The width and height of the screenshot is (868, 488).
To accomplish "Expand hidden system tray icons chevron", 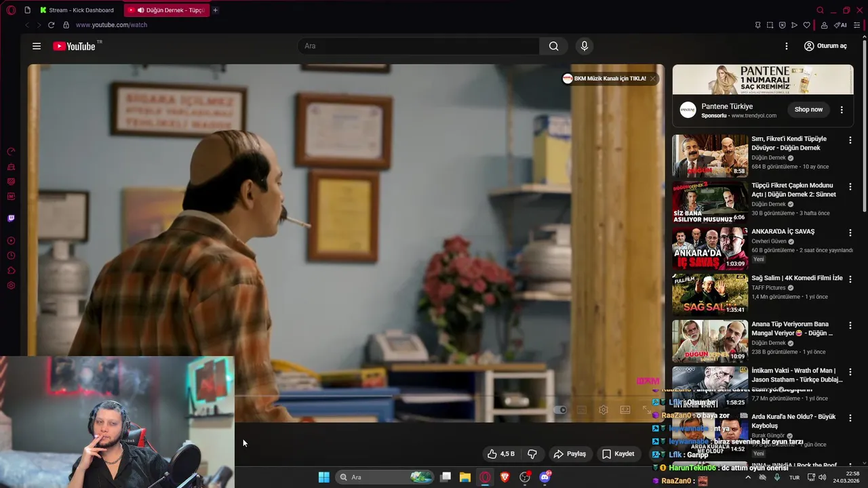I will pyautogui.click(x=749, y=477).
